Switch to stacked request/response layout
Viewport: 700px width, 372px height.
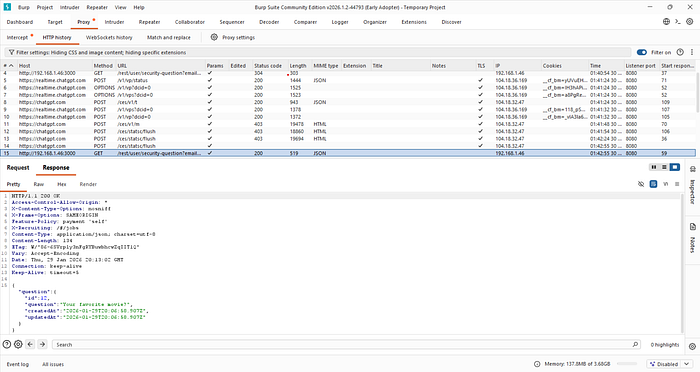tap(664, 167)
